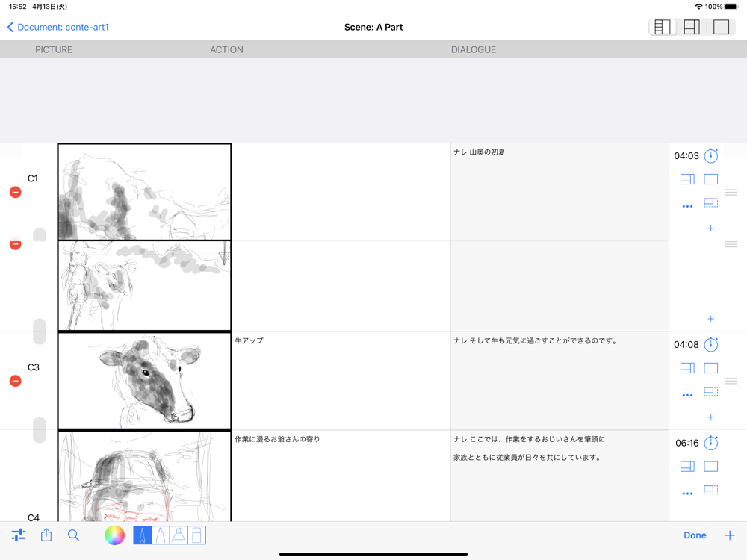This screenshot has height=560, width=747.
Task: Select the split panel layout view icon
Action: point(691,27)
